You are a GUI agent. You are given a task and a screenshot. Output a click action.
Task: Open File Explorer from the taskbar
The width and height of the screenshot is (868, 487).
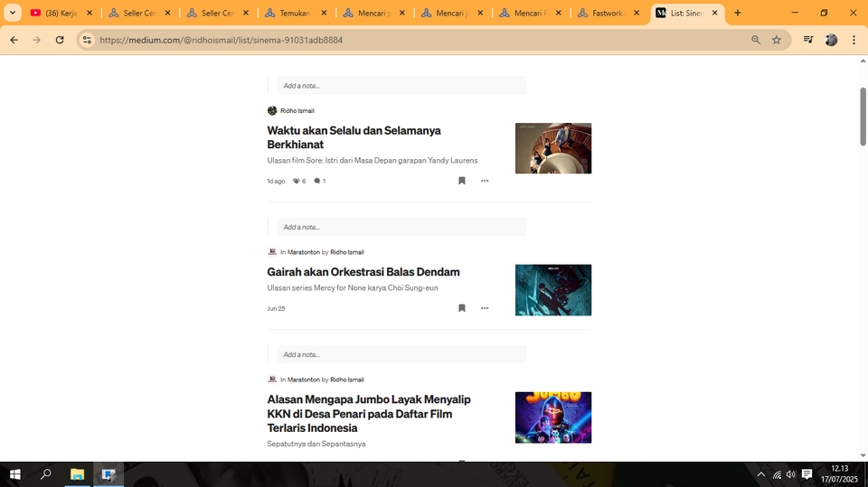(77, 474)
